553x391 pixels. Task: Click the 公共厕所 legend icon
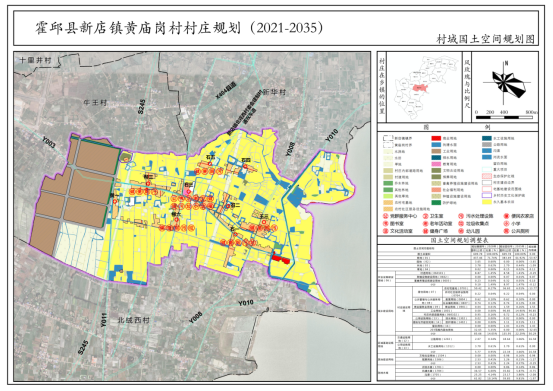pos(506,231)
